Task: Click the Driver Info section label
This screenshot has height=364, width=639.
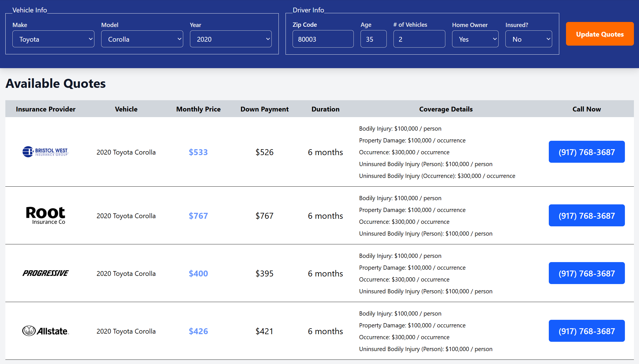Action: [x=308, y=10]
